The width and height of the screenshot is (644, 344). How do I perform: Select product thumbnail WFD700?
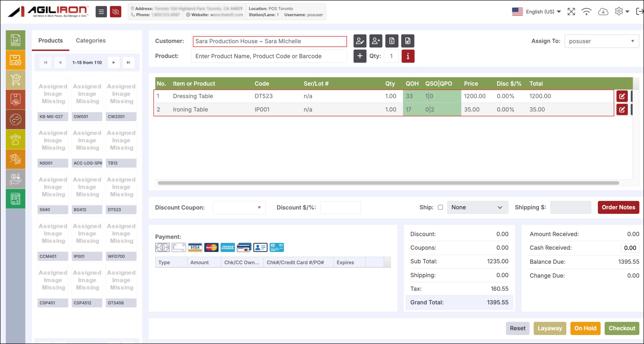click(x=121, y=238)
